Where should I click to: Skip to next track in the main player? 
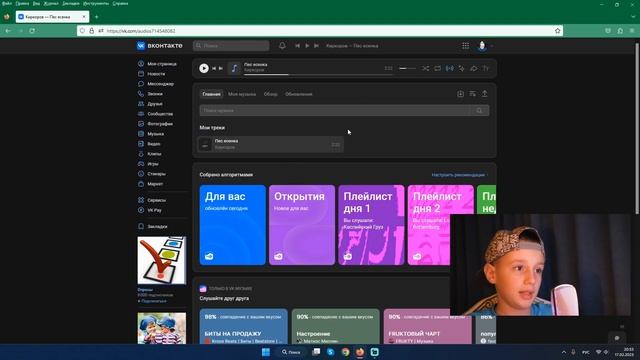tap(221, 69)
